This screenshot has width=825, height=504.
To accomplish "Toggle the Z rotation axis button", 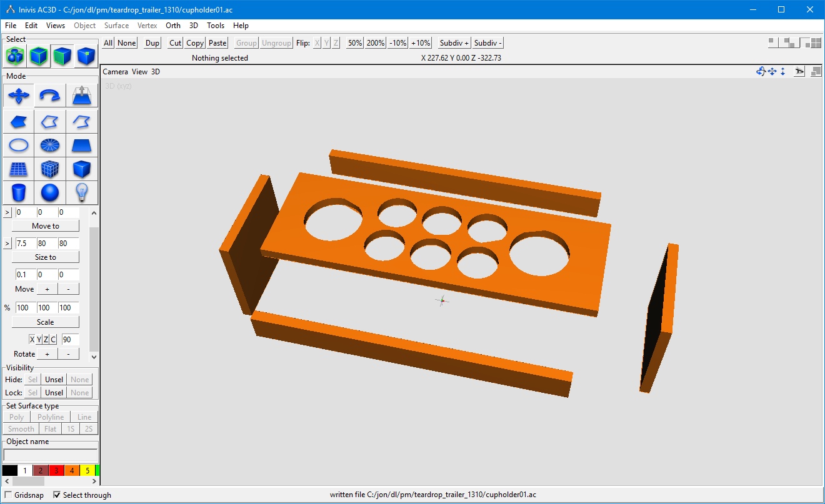I will tap(46, 340).
